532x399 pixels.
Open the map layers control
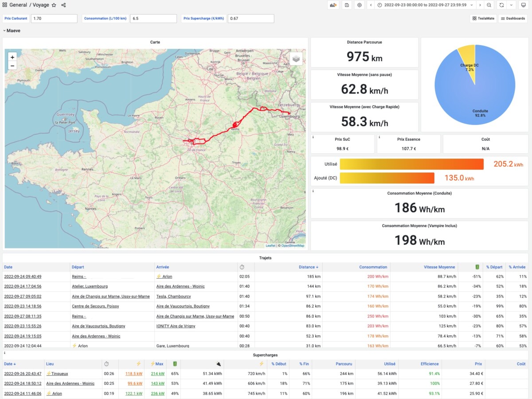point(296,58)
